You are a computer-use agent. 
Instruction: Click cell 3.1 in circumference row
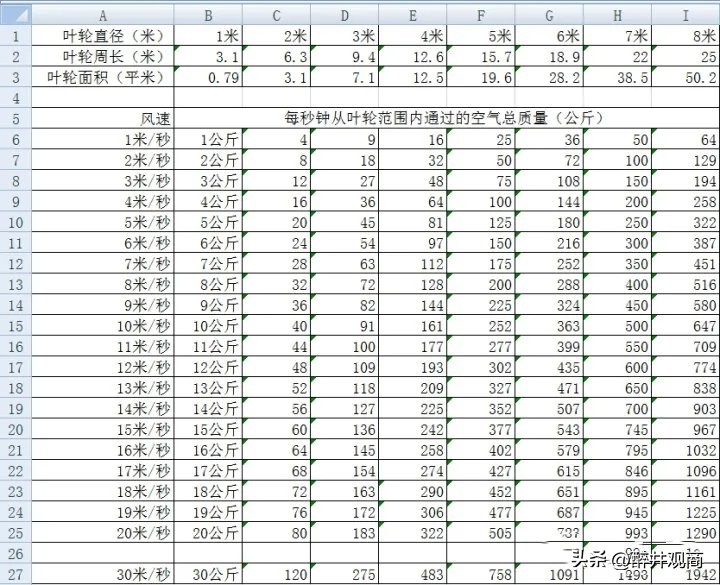pos(208,56)
